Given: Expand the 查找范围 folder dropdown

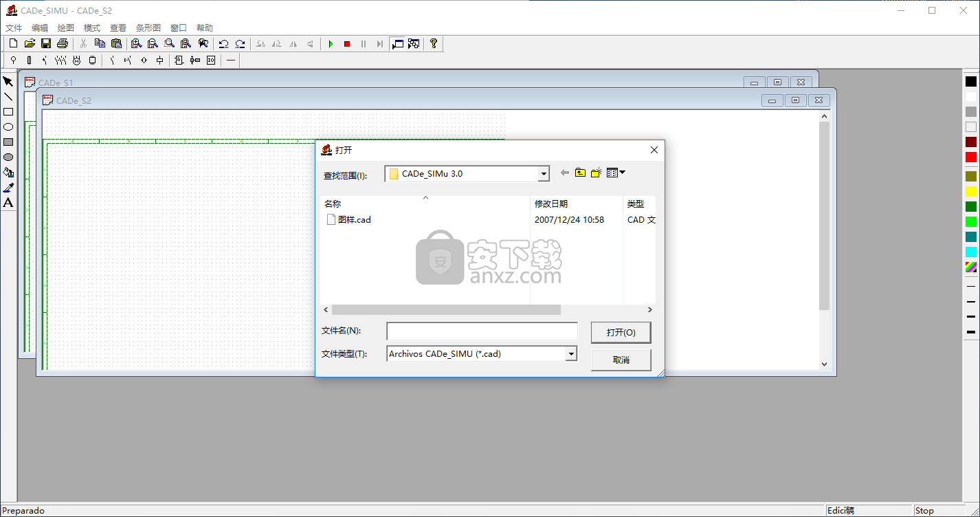Looking at the screenshot, I should coord(544,174).
